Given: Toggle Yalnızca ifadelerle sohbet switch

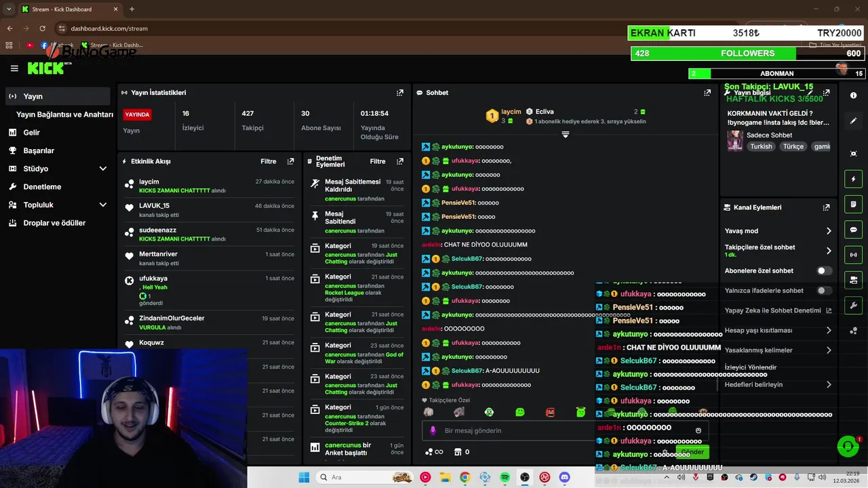Looking at the screenshot, I should tap(824, 290).
